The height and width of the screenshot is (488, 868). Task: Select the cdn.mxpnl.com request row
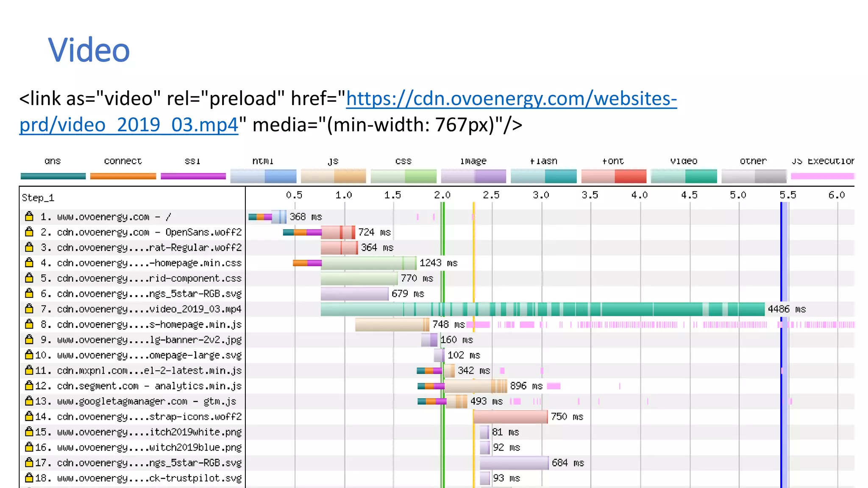(149, 371)
